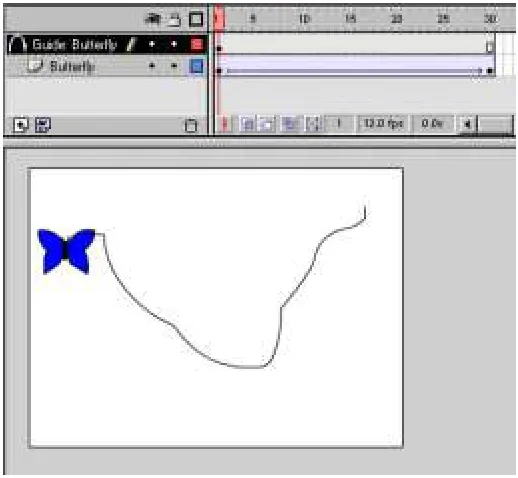Viewport: 518px width, 478px height.
Task: Select the Butterfly layer name
Action: 72,67
